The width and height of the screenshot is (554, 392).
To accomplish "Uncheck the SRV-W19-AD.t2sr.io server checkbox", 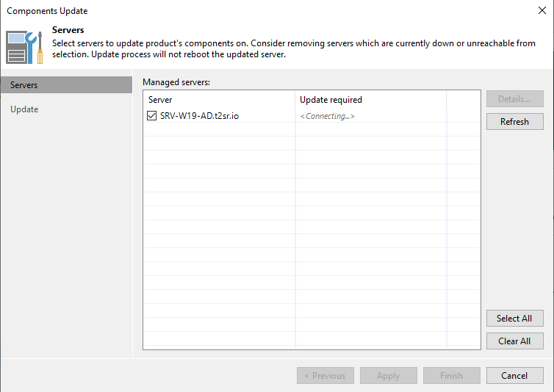I will [x=151, y=115].
